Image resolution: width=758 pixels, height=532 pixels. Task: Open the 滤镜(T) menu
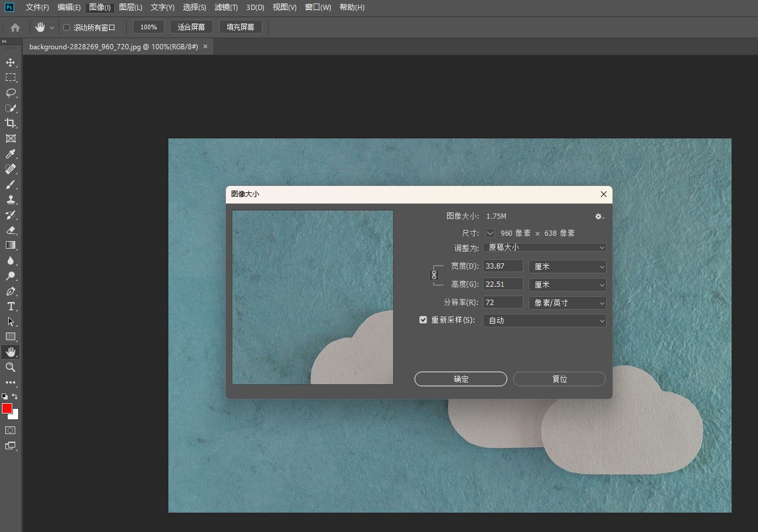pyautogui.click(x=226, y=8)
